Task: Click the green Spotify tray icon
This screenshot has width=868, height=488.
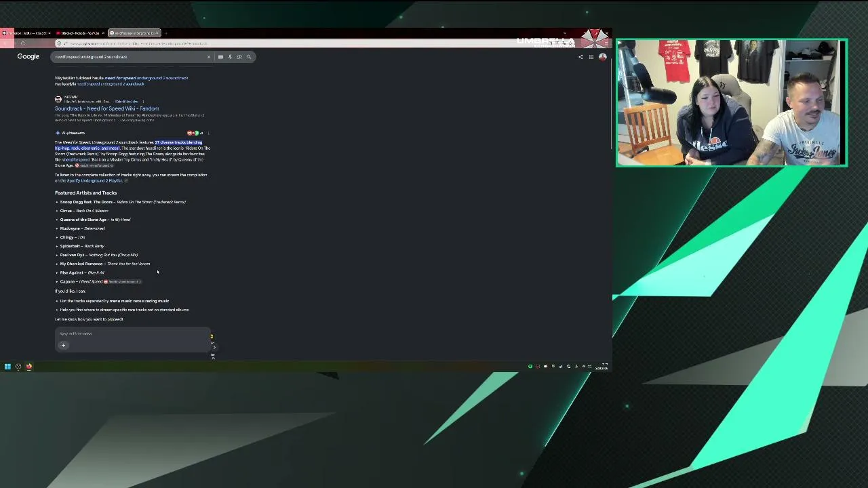Action: tap(530, 367)
